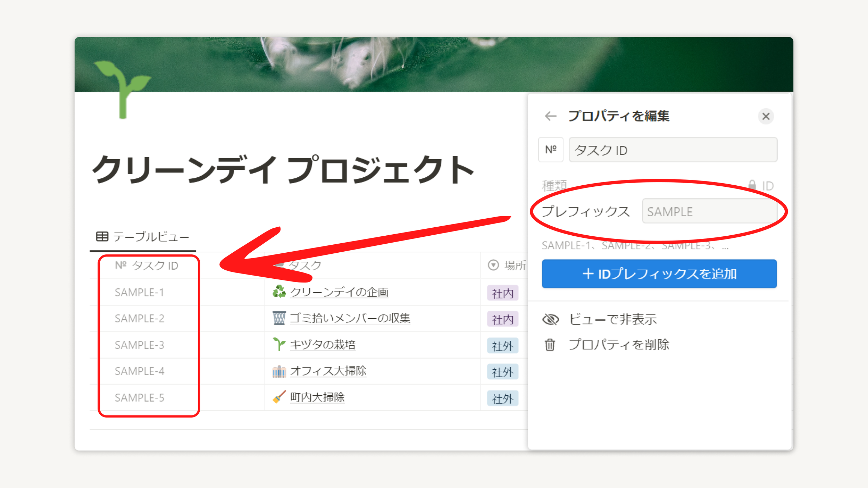The height and width of the screenshot is (488, 868).
Task: Select the テーブルビュー tab
Action: point(143,237)
